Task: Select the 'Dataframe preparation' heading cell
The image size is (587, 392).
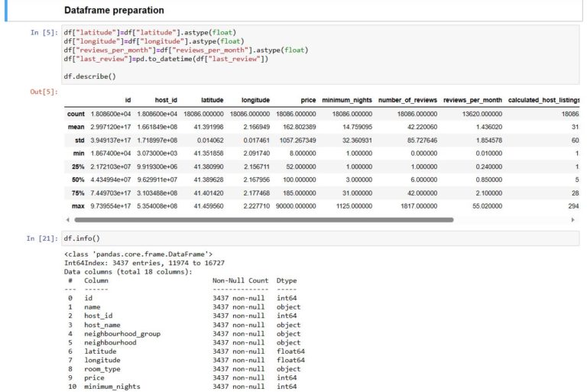Action: pos(114,11)
